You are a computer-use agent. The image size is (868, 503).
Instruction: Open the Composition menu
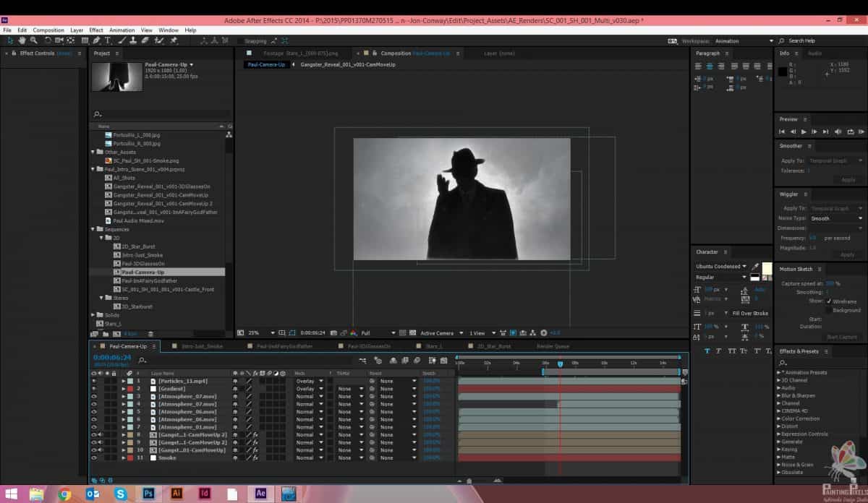click(48, 30)
